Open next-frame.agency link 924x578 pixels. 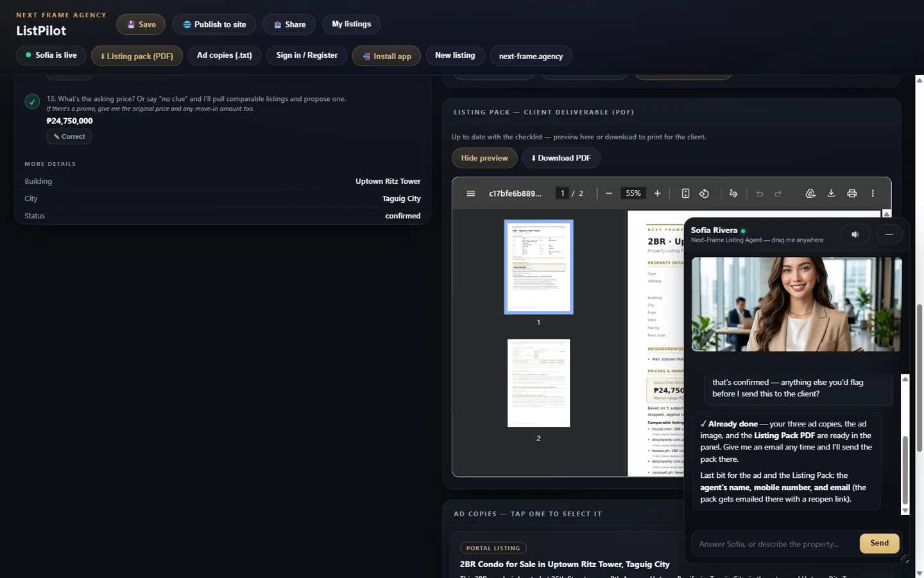coord(531,56)
